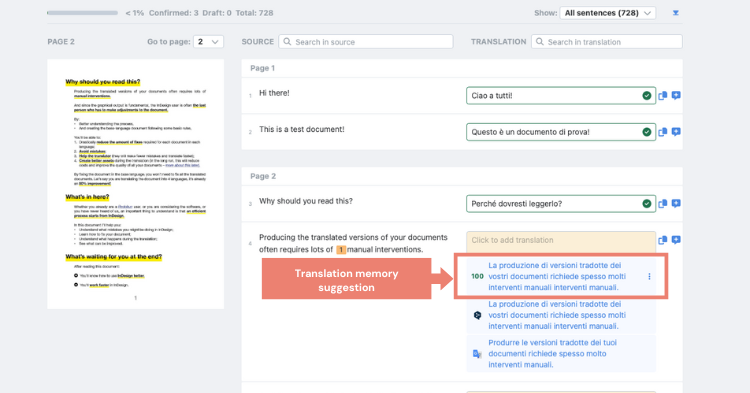Focus the Search in source field
Viewport: 750px width, 393px height.
366,42
